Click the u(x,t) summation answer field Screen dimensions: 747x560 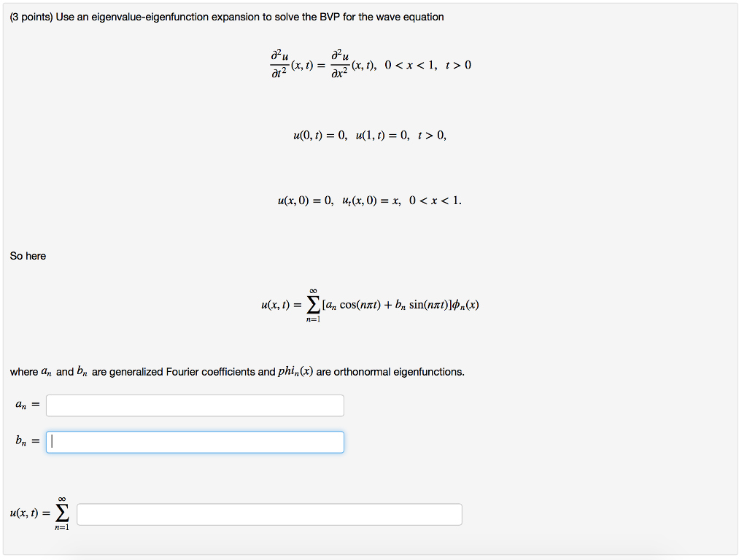[x=270, y=513]
